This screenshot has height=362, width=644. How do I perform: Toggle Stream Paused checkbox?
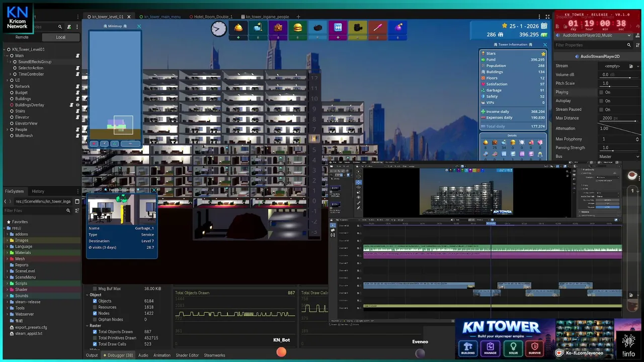[x=601, y=110]
